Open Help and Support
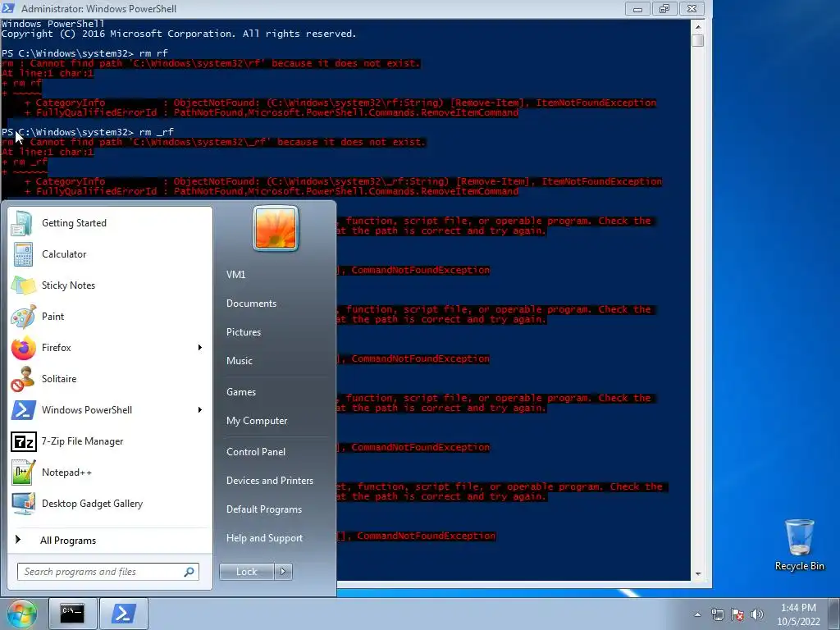 pyautogui.click(x=264, y=538)
